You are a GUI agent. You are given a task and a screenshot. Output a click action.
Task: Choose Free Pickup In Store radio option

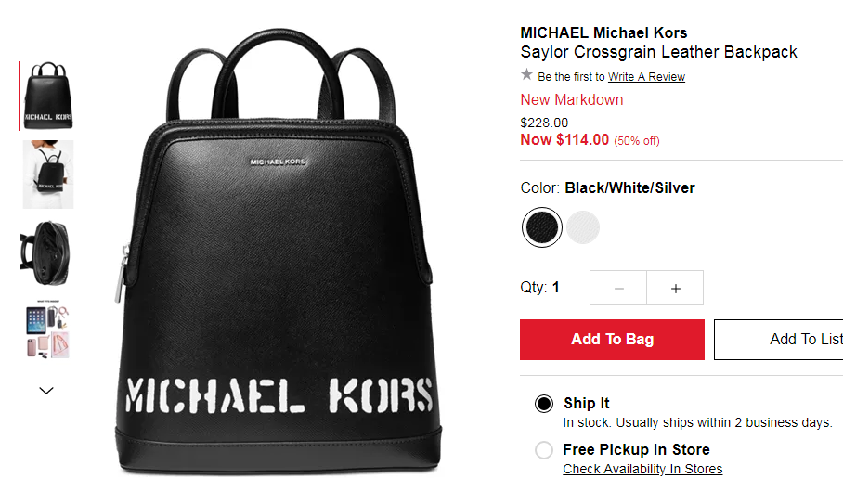(x=543, y=450)
